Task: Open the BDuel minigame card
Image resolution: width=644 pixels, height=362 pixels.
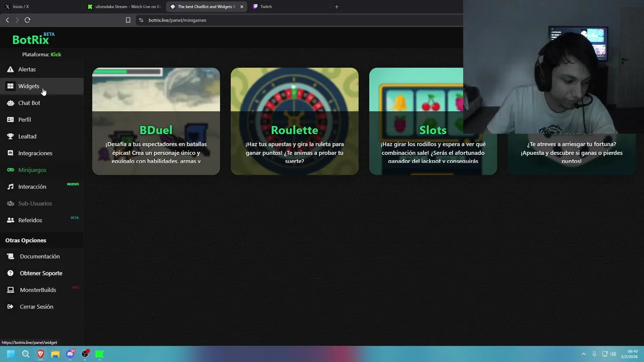Action: coord(156,121)
